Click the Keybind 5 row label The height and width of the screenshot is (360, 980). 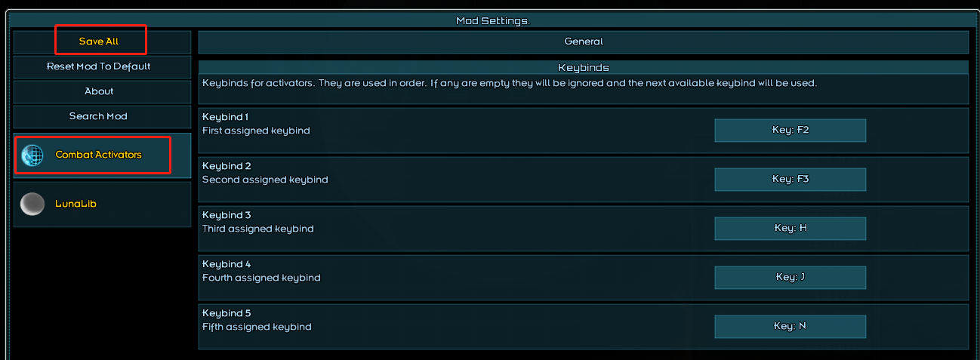point(227,313)
